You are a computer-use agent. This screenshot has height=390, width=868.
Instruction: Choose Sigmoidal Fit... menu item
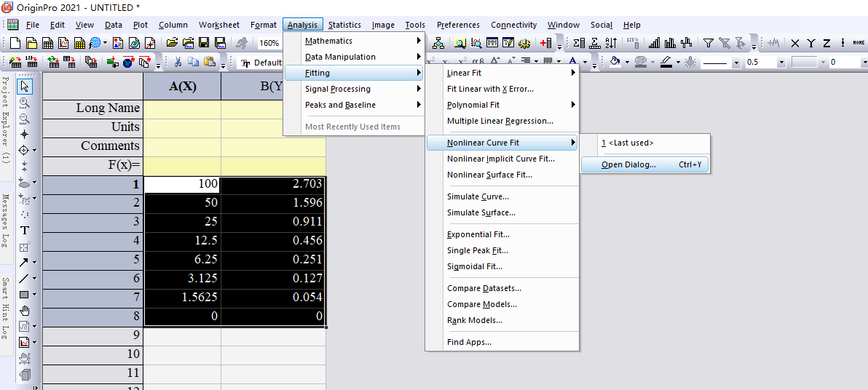click(x=502, y=266)
